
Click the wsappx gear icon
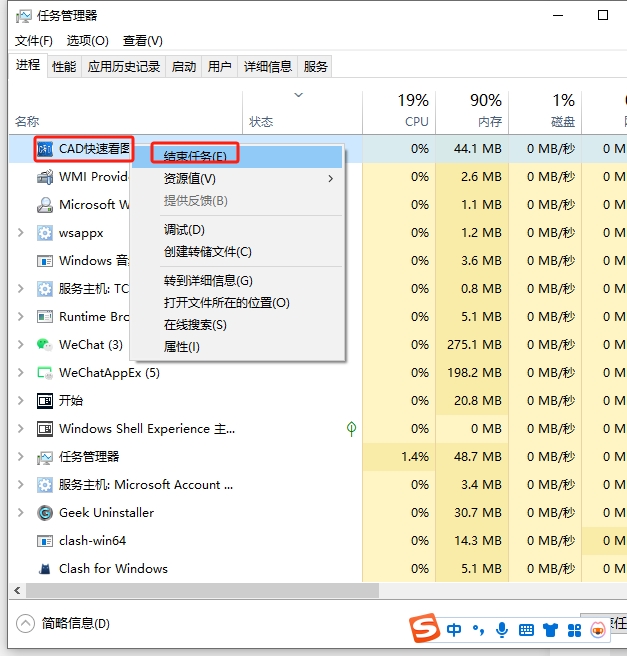point(45,233)
